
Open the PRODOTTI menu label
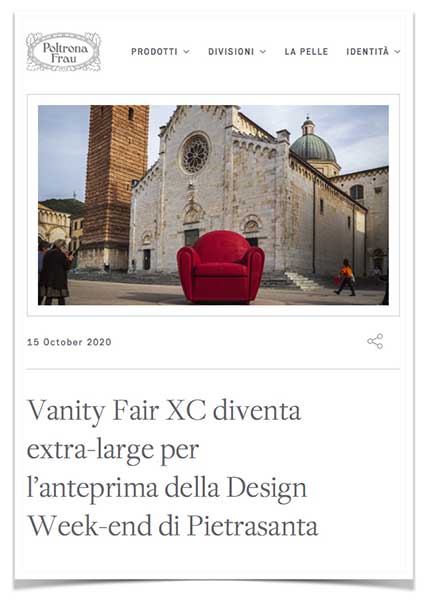coord(154,52)
